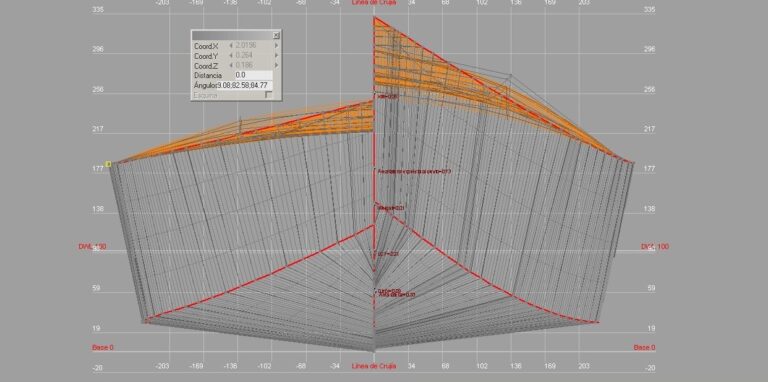Select the yellow highlighted control point

click(x=108, y=164)
